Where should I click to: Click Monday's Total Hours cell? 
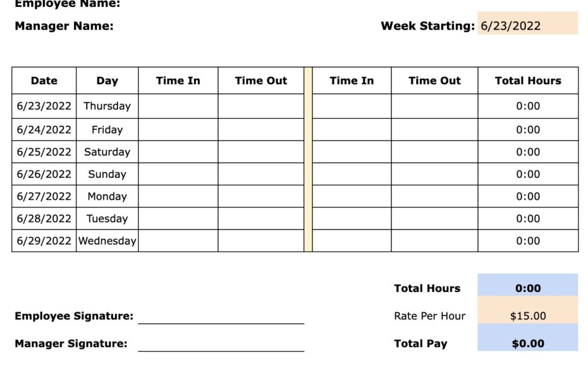pyautogui.click(x=528, y=196)
